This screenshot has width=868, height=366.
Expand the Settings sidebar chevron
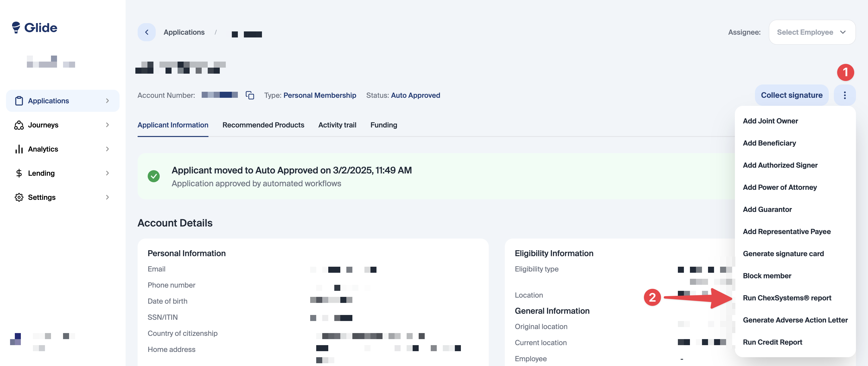[107, 197]
